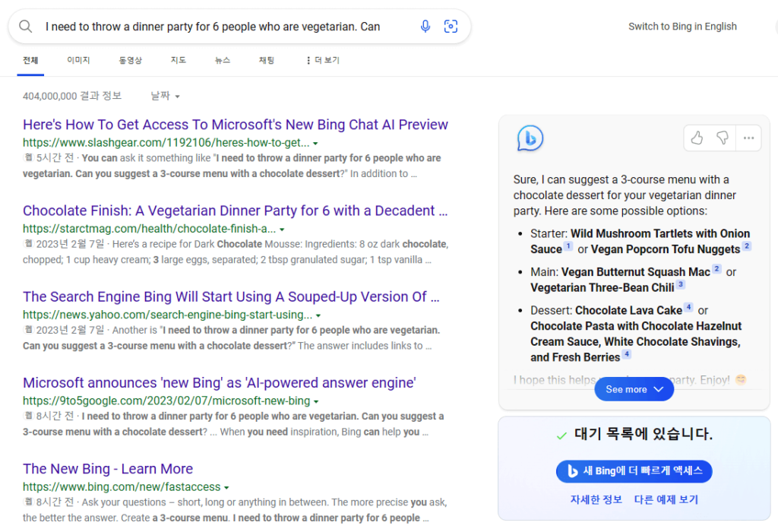Click citation 1 after Onion Sauce

(x=568, y=247)
